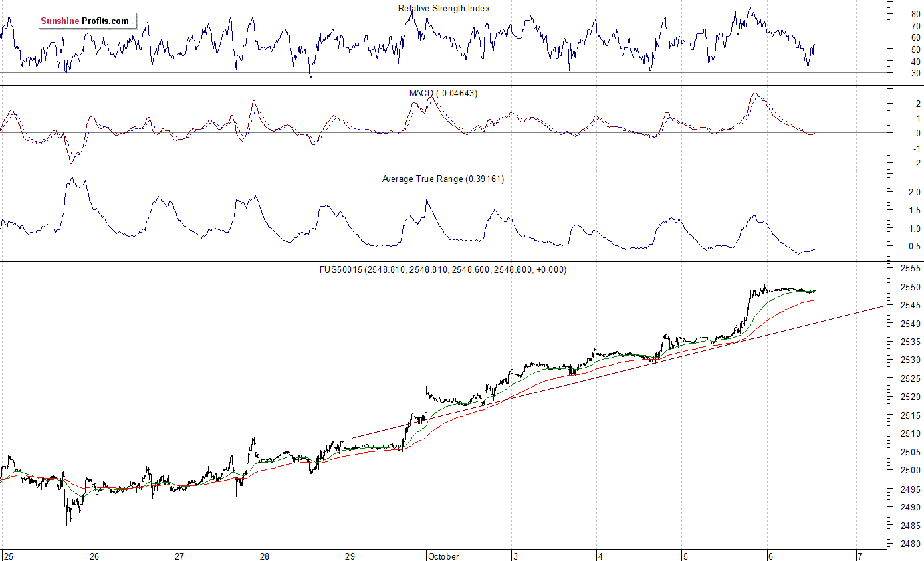
Task: Click the 2515 price axis label
Action: point(911,415)
